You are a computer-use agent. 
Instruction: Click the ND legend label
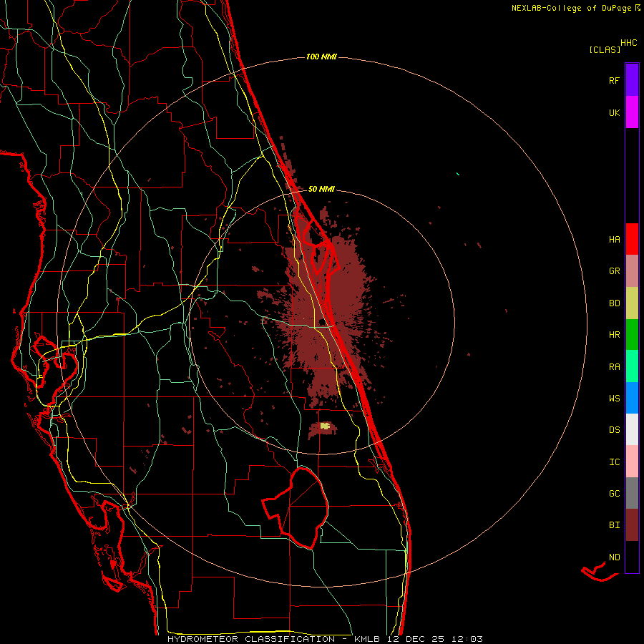[614, 557]
